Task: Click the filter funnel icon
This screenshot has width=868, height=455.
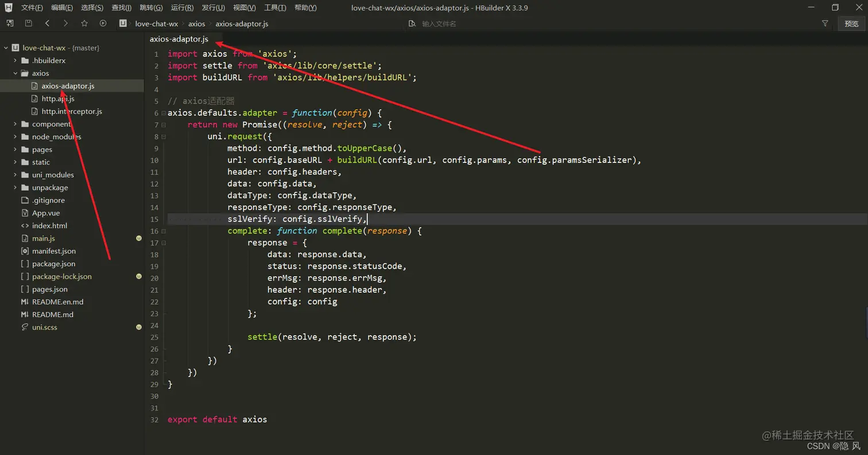Action: coord(825,24)
